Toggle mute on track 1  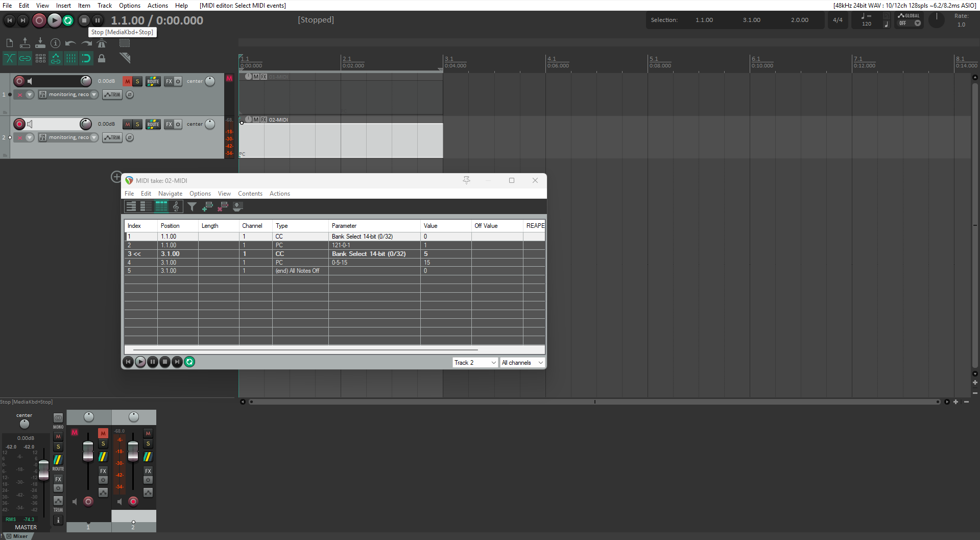128,81
